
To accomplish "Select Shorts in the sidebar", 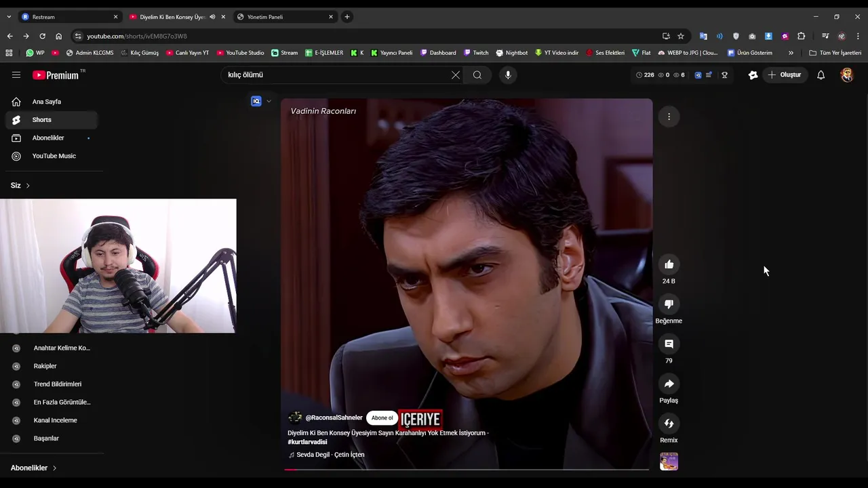I will 52,120.
